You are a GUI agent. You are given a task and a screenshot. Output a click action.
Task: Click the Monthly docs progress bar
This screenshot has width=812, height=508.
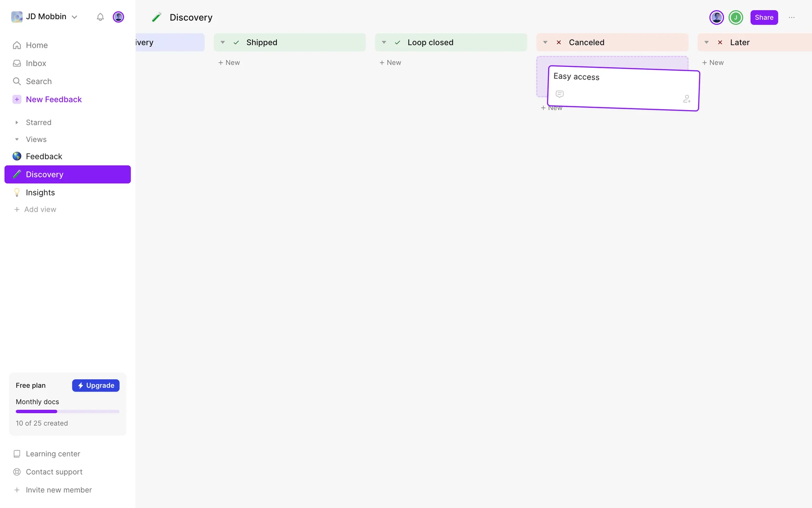coord(68,411)
